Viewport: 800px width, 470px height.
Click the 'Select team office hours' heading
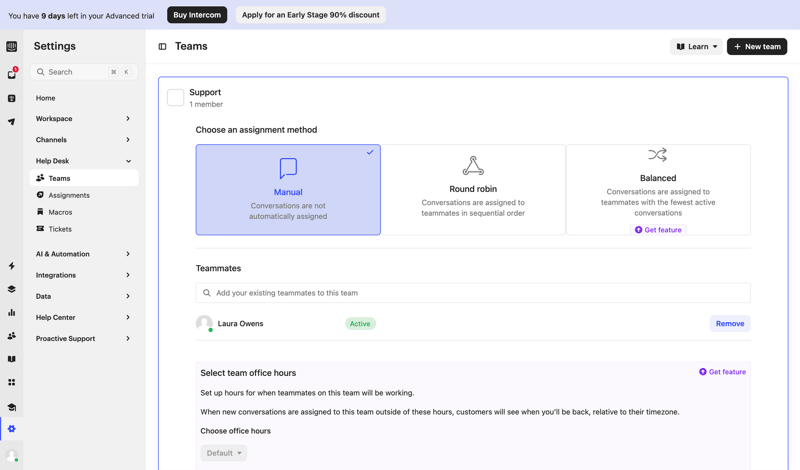248,373
